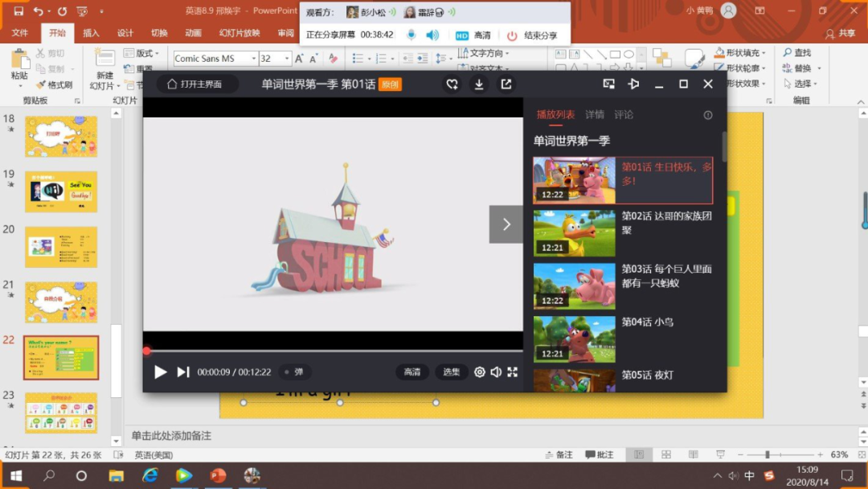Pin the player window on top
868x489 pixels.
(x=634, y=84)
